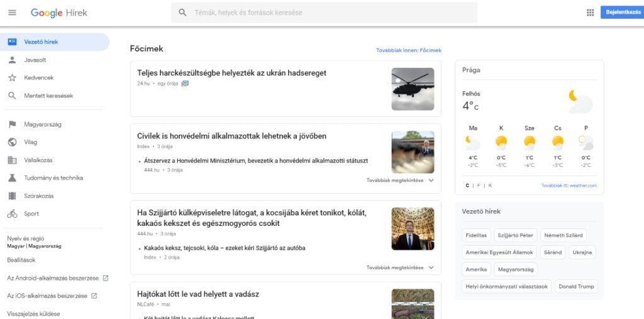Select Helyi önkormányzati választások chip

506,286
